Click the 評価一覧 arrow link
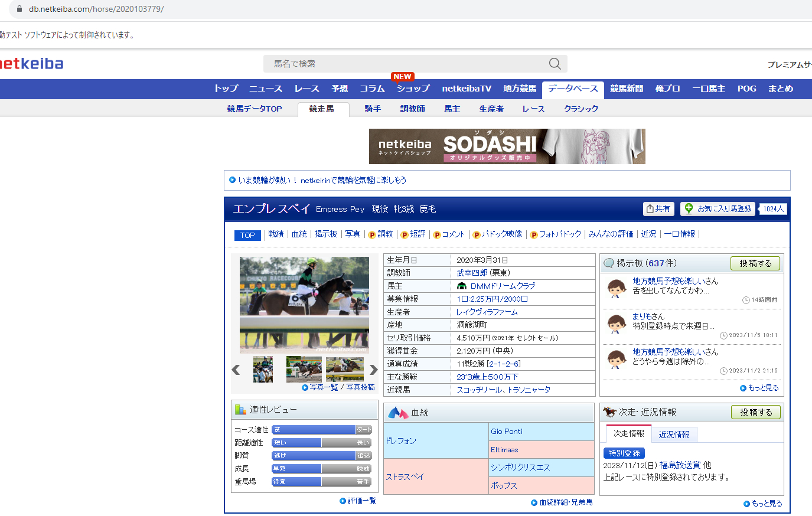Screen dimensions: 812x516 [358, 501]
